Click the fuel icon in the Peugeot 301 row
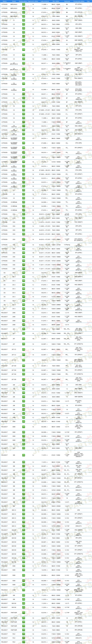 coord(24,444)
